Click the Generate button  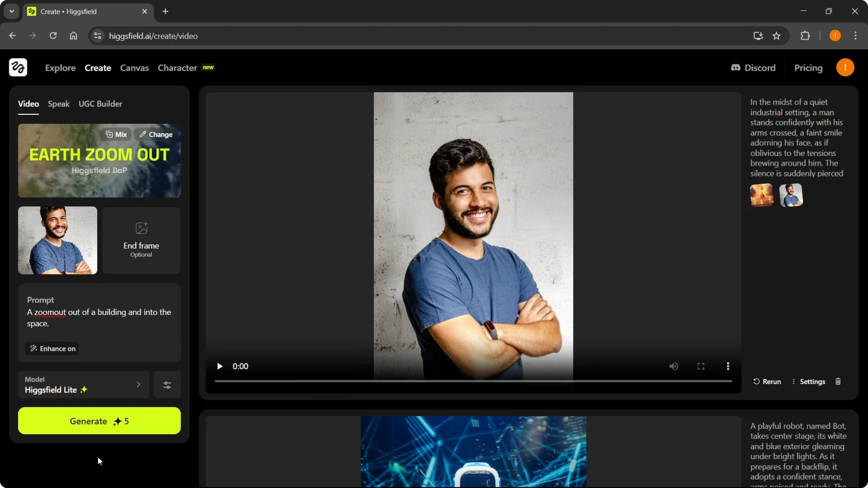pos(99,421)
